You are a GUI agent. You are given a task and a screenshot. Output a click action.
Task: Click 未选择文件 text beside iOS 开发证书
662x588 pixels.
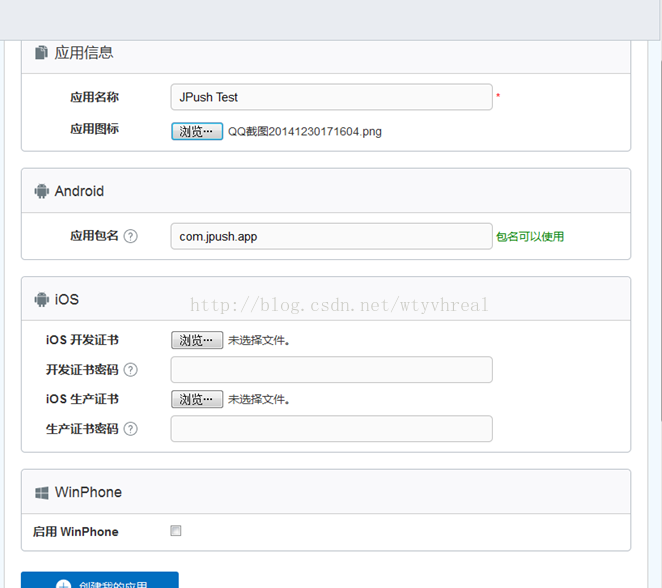(x=259, y=340)
